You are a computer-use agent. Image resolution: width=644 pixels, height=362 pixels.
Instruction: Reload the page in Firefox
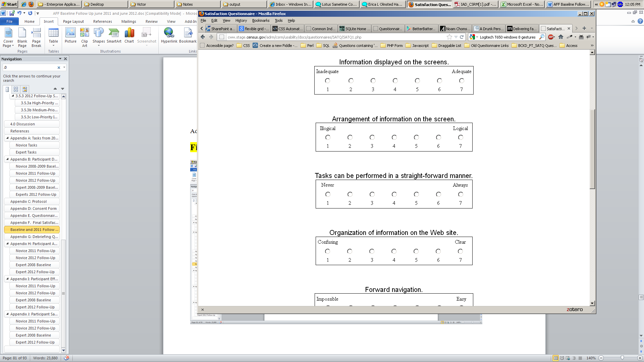click(x=462, y=37)
